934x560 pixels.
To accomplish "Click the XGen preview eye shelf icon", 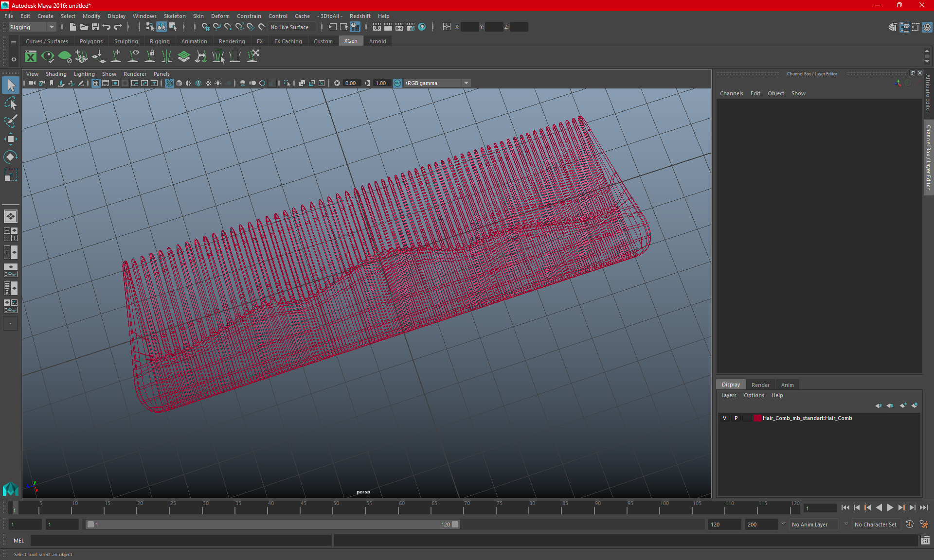I will 48,57.
